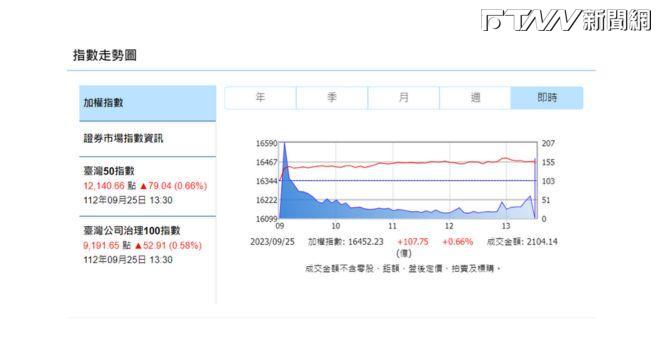
Task: Click 9,191.65 governance index value
Action: tap(101, 245)
